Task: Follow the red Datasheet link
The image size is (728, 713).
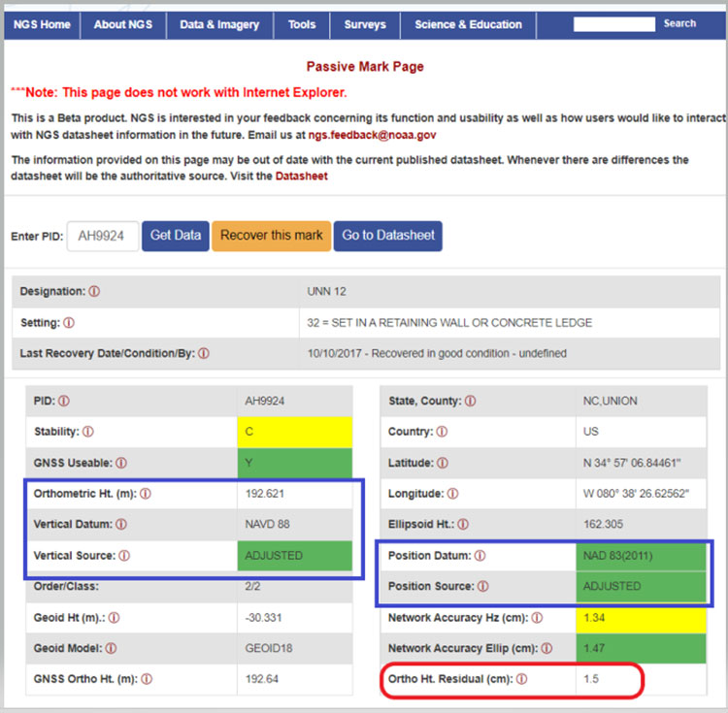Action: pyautogui.click(x=301, y=176)
